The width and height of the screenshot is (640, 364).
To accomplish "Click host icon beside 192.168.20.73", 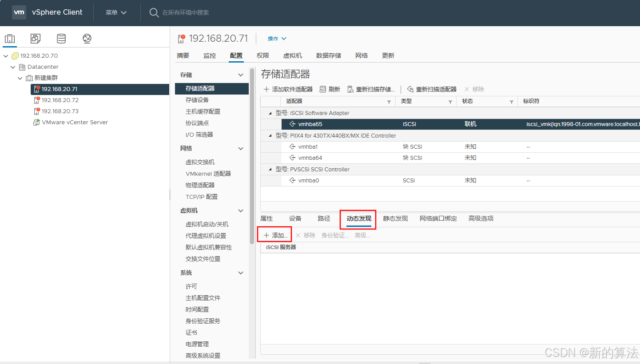I will [x=37, y=111].
